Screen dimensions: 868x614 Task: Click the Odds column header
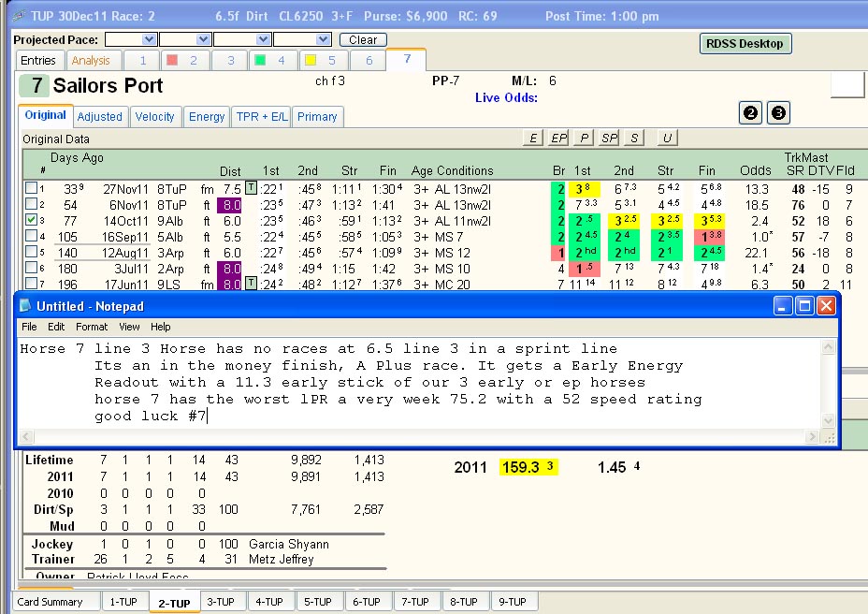(x=756, y=170)
